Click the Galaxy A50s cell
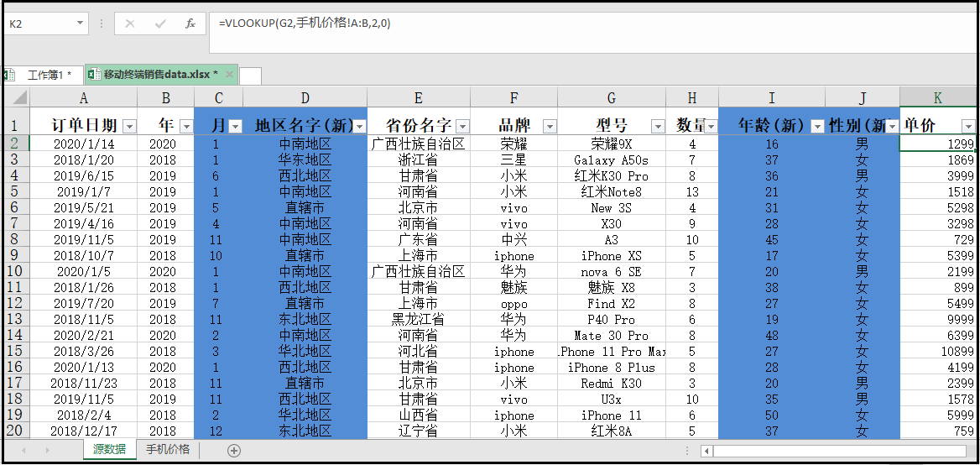The height and width of the screenshot is (465, 980). pos(612,160)
